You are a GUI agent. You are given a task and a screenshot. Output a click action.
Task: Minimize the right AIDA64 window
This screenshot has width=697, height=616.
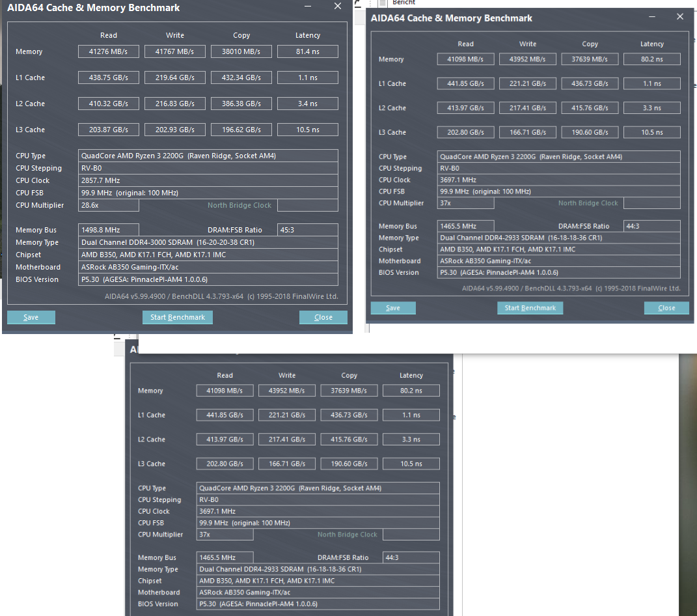pos(652,16)
